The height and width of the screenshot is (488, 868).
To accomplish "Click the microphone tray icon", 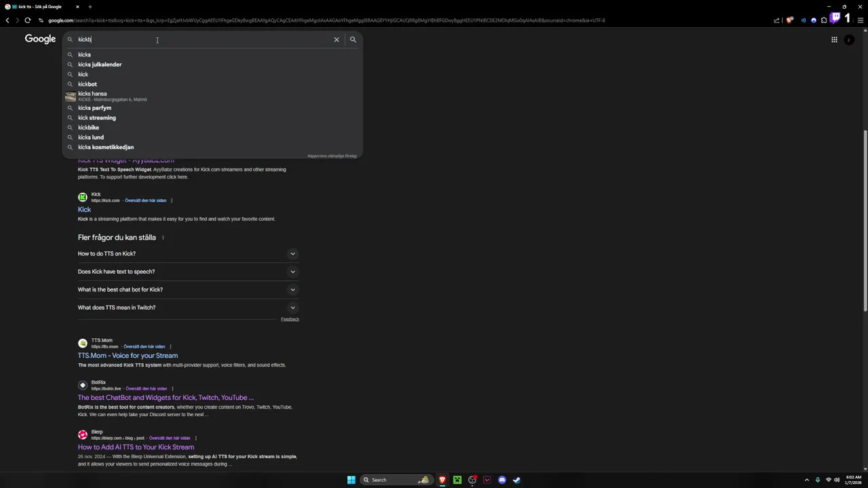I will pos(817,480).
